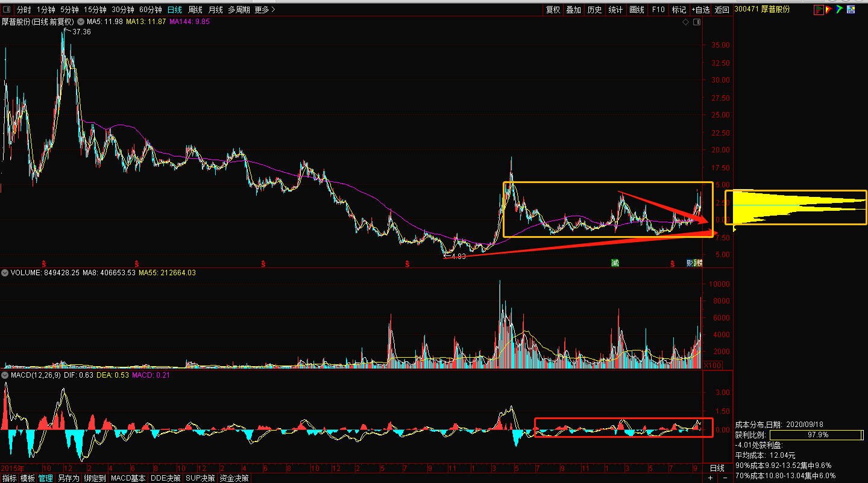This screenshot has height=483, width=868.
Task: Select 资金决策 indicator tab
Action: click(x=234, y=478)
